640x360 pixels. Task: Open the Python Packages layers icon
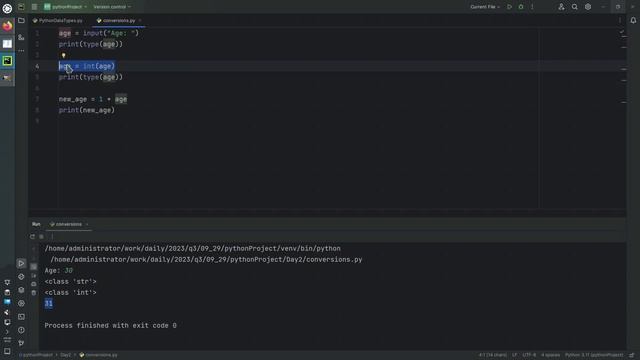pyautogui.click(x=21, y=290)
